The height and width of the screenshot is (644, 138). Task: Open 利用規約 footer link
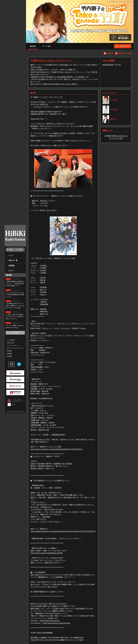[9, 351]
